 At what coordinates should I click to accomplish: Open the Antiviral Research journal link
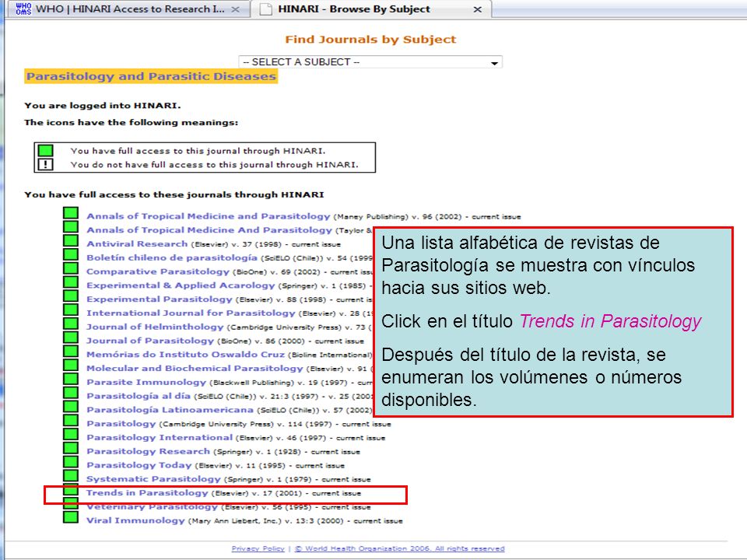pos(137,243)
